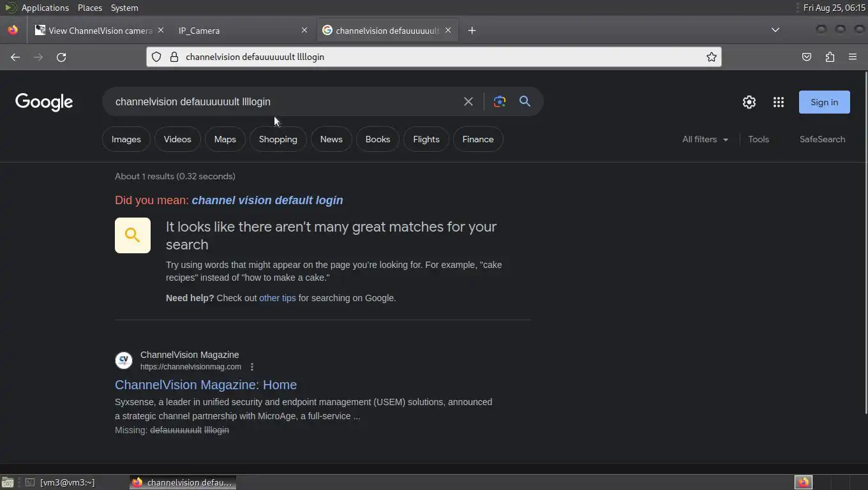This screenshot has width=868, height=490.
Task: Filter results by Maps
Action: click(x=225, y=139)
